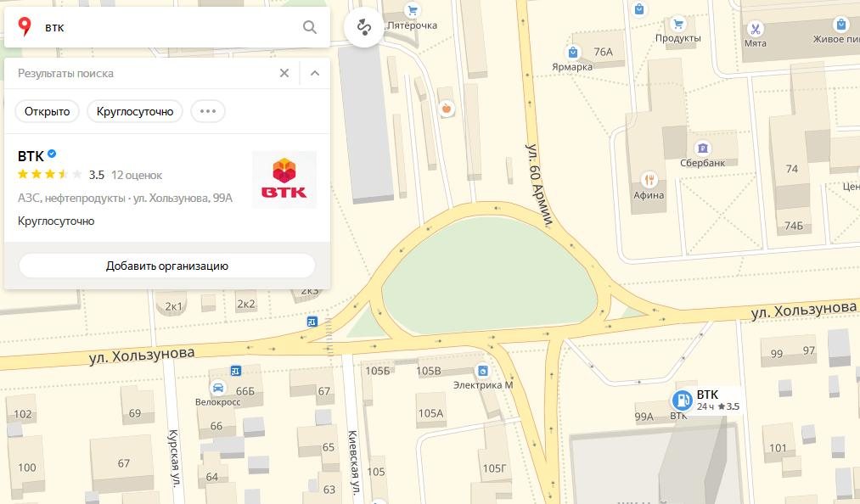Toggle the Открыто filter chip
The image size is (860, 504).
(x=48, y=111)
